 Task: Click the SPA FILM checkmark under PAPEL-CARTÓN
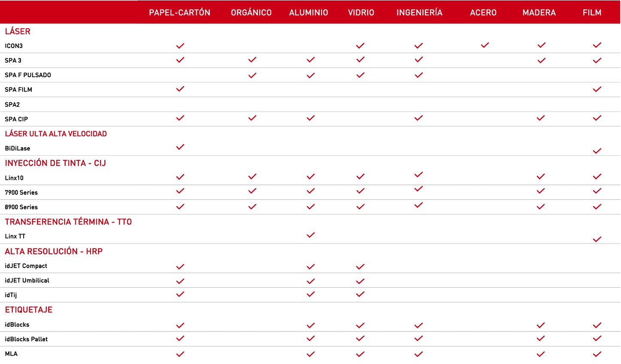pos(180,89)
